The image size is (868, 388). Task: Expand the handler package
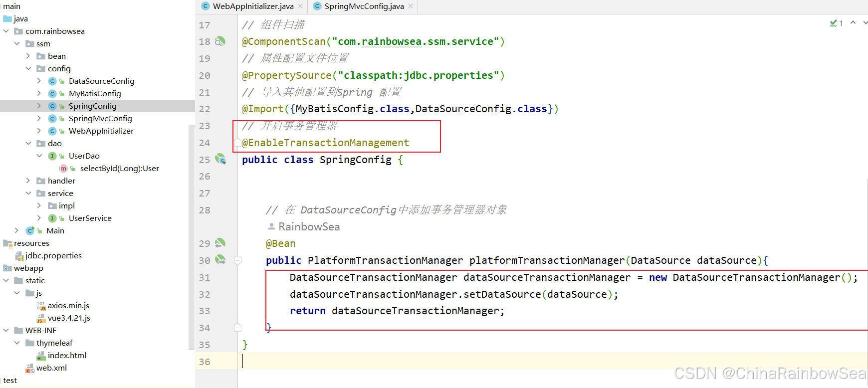click(x=28, y=181)
